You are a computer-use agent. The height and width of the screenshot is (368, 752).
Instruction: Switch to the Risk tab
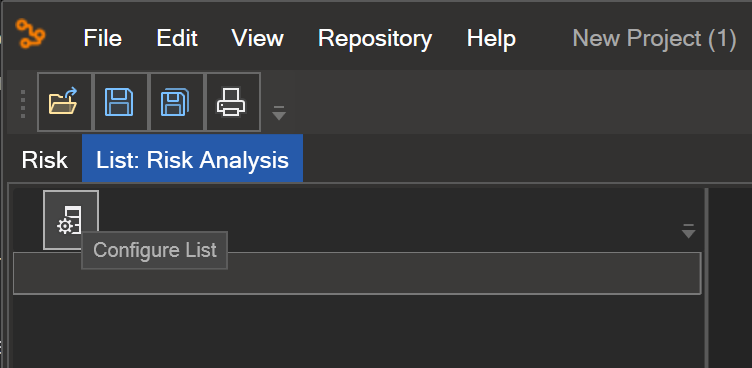click(x=45, y=159)
